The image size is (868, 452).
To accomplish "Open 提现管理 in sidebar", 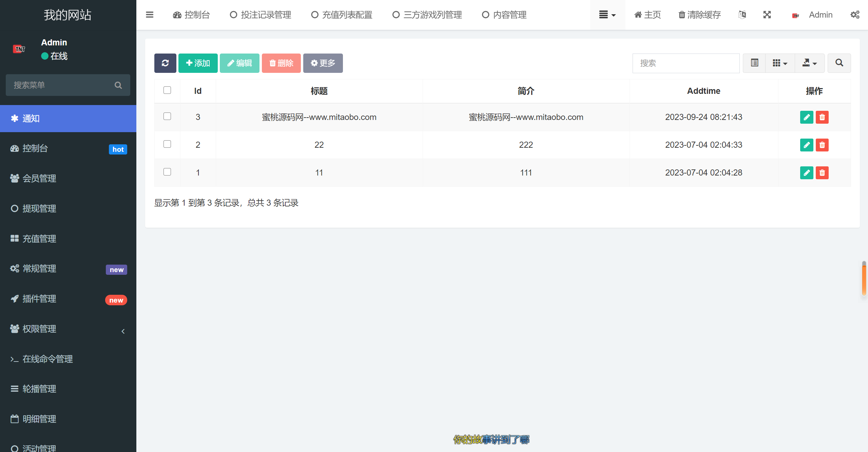I will [68, 209].
